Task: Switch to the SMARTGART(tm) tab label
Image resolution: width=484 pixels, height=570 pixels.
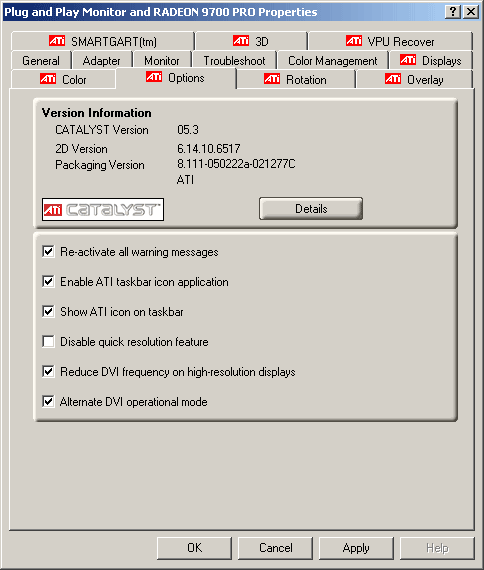Action: coord(114,42)
